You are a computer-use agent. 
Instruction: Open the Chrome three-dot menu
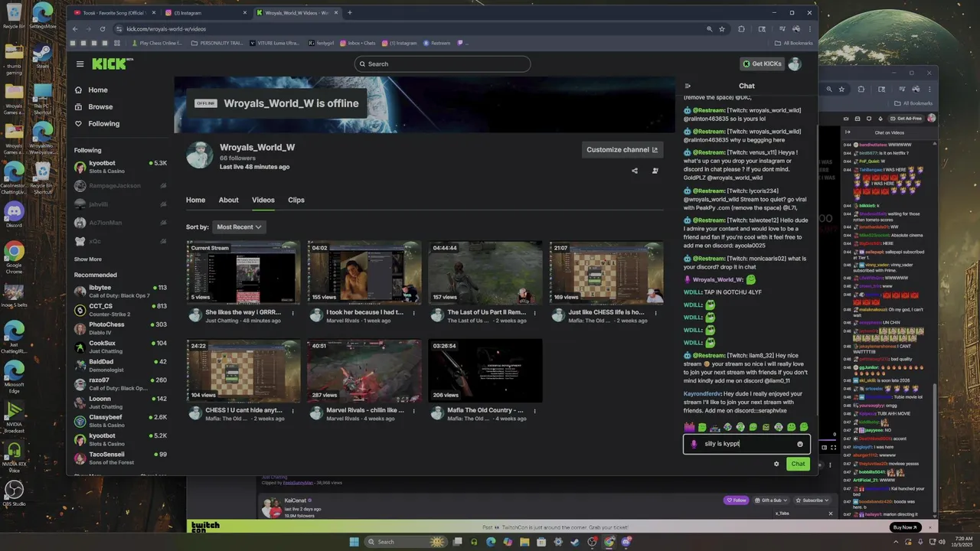pos(810,29)
